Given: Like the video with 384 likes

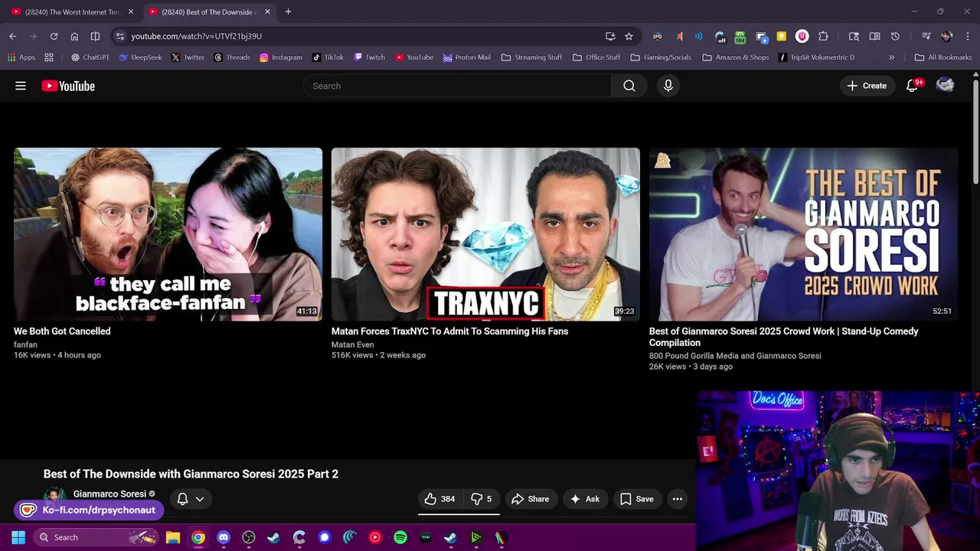Looking at the screenshot, I should coord(439,499).
